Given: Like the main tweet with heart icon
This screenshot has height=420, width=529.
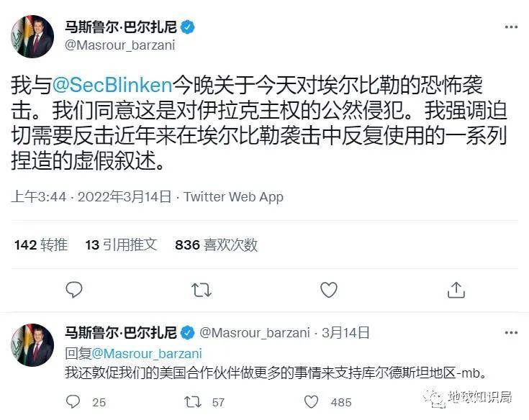Looking at the screenshot, I should coord(329,289).
